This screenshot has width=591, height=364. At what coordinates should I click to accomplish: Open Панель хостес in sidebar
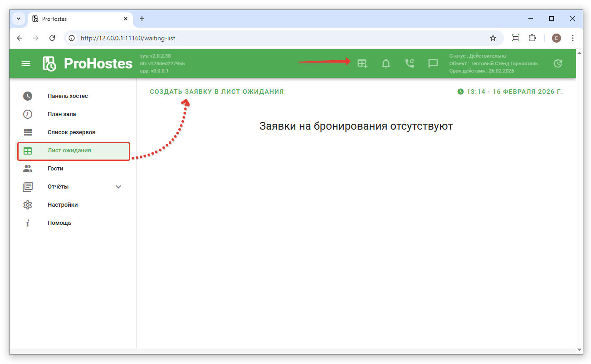click(x=68, y=96)
